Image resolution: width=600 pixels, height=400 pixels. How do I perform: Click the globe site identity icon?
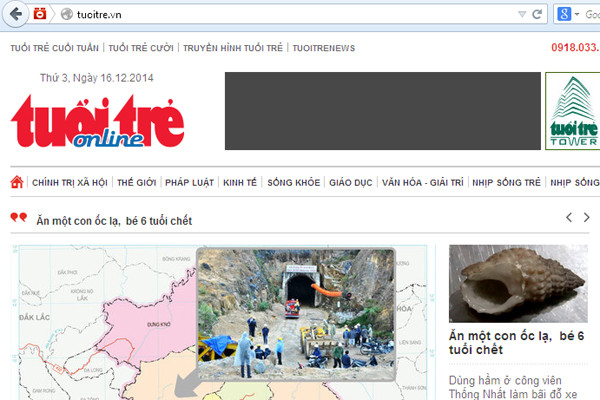pyautogui.click(x=67, y=15)
